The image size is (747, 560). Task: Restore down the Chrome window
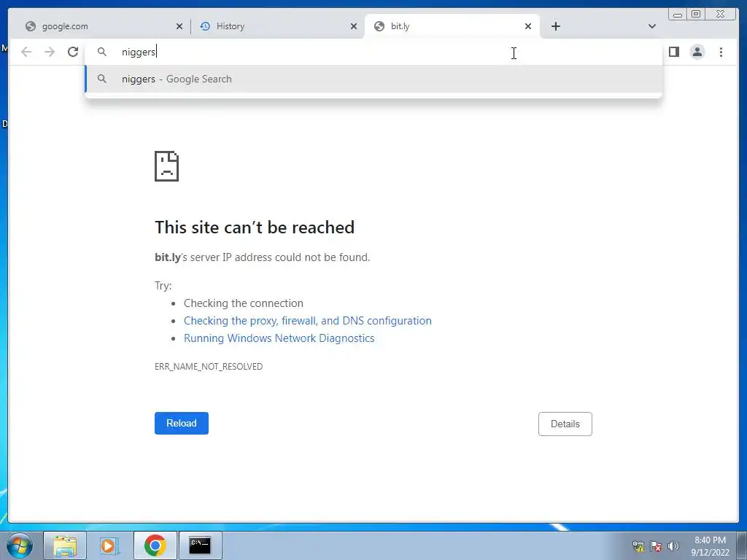coord(695,15)
